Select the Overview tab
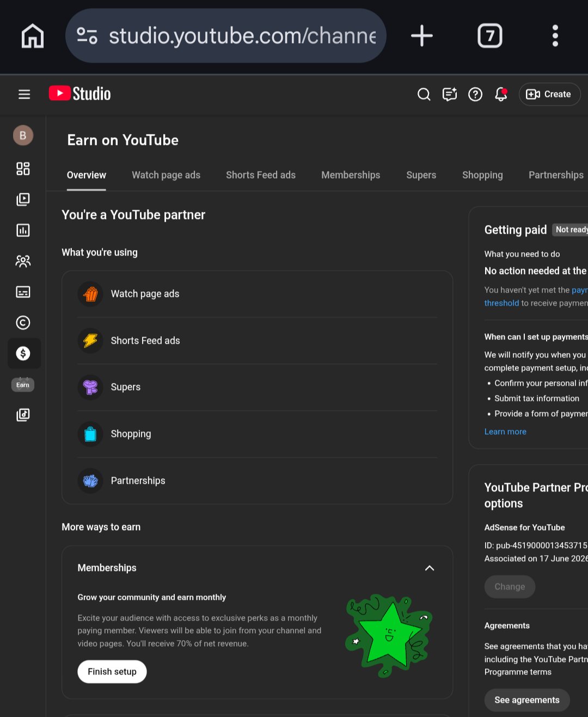The image size is (588, 717). [x=87, y=175]
